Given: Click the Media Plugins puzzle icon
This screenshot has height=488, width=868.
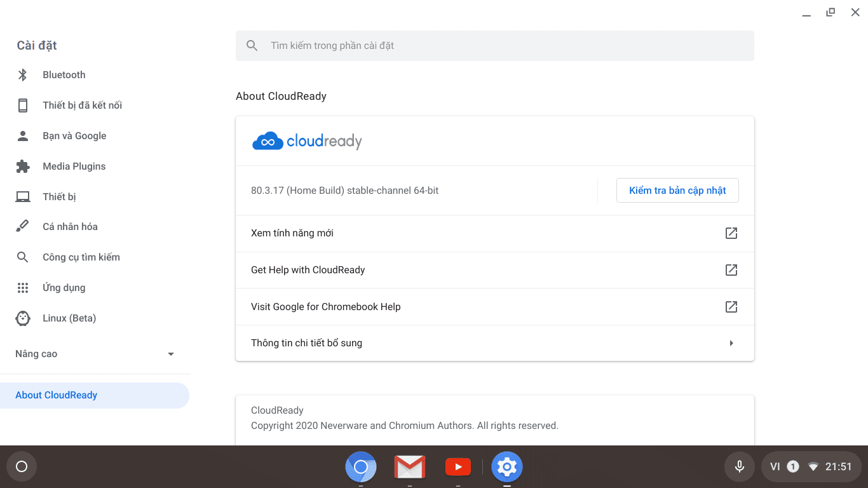Looking at the screenshot, I should [x=23, y=166].
